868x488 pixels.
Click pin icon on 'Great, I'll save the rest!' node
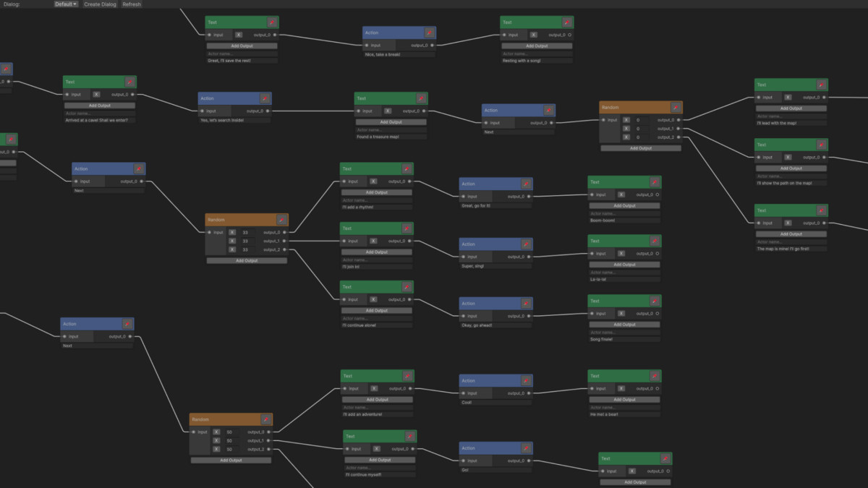pos(272,22)
